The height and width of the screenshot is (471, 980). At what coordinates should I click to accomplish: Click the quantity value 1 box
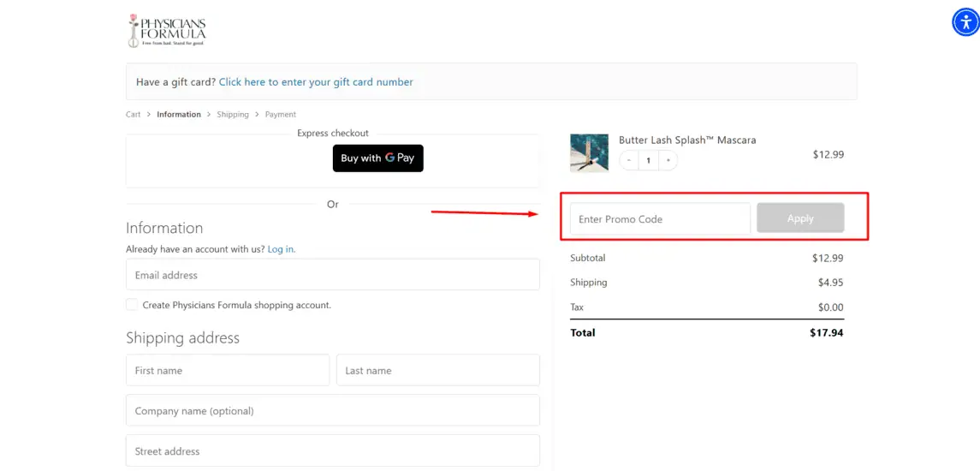tap(649, 161)
